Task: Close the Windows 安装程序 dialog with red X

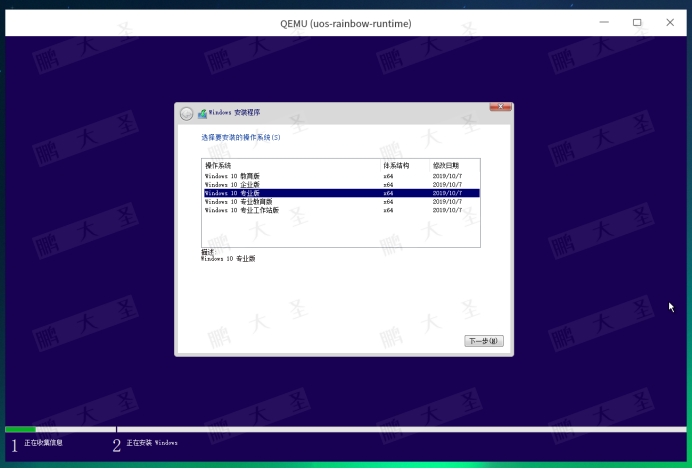Action: (x=500, y=107)
